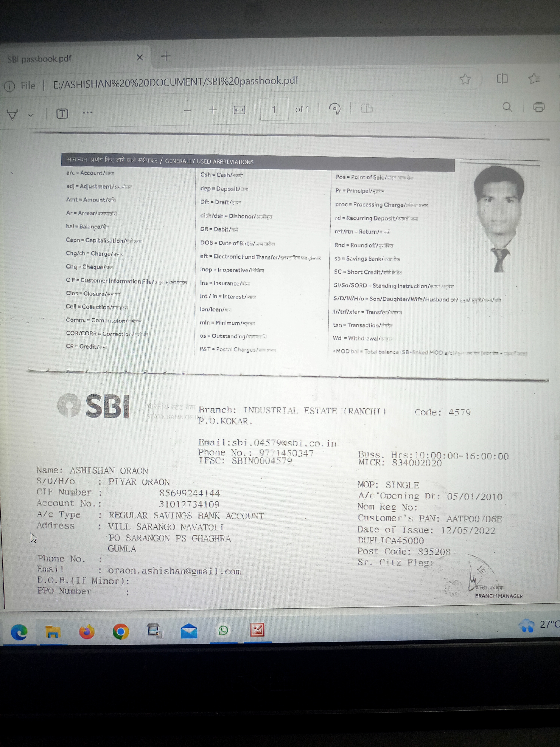Image resolution: width=560 pixels, height=747 pixels.
Task: Open a new browser tab
Action: [166, 56]
